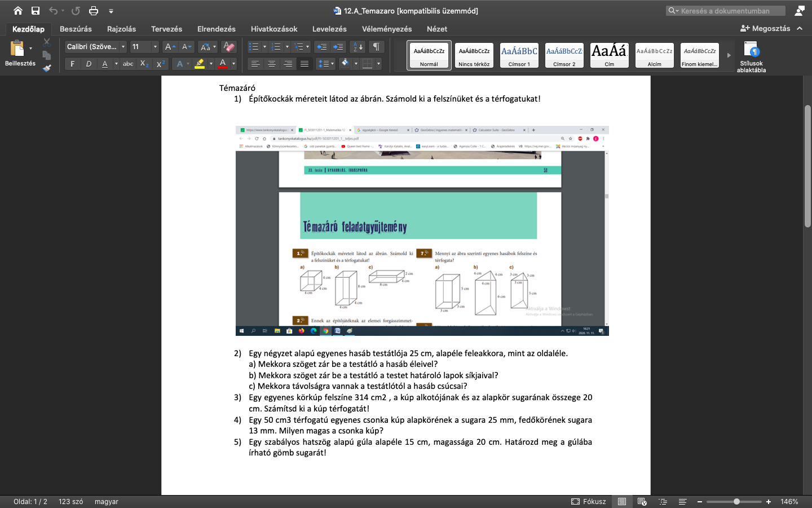Toggle italic formatting with the D button
This screenshot has height=508, width=812.
tap(89, 64)
